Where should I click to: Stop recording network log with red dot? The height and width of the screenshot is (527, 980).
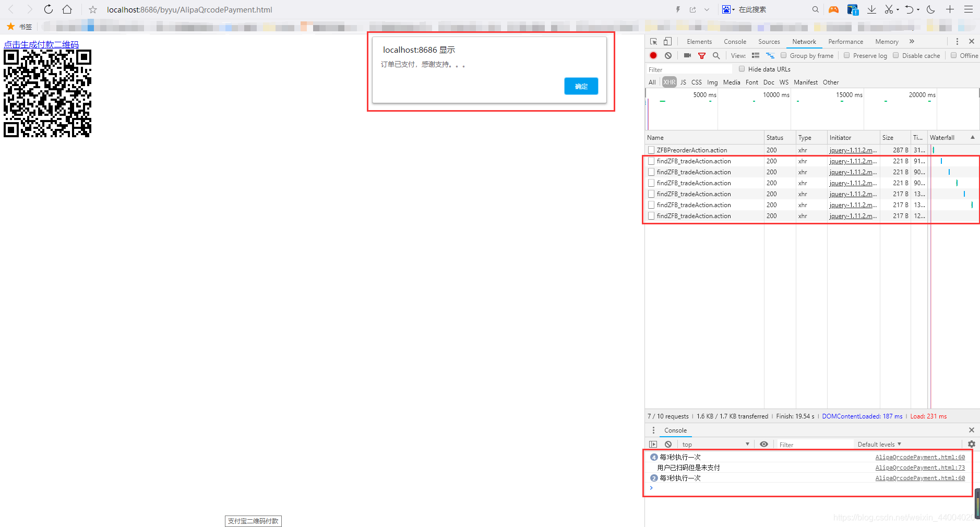(653, 55)
